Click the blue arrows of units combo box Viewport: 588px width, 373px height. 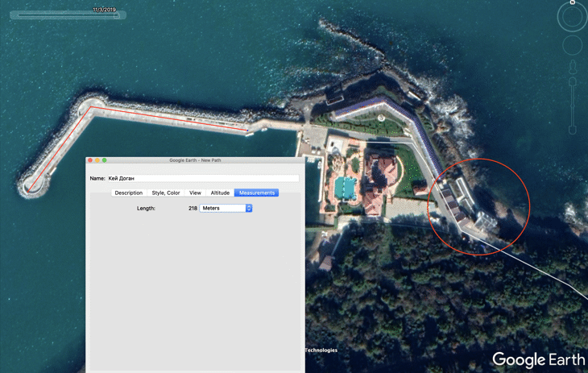pyautogui.click(x=249, y=209)
